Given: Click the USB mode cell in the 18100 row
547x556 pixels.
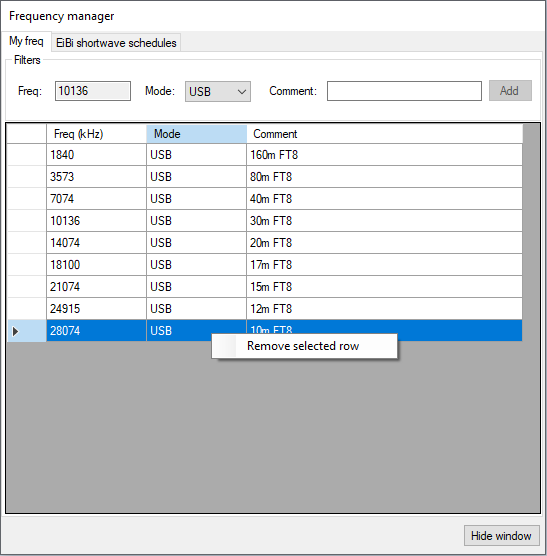Looking at the screenshot, I should click(196, 265).
